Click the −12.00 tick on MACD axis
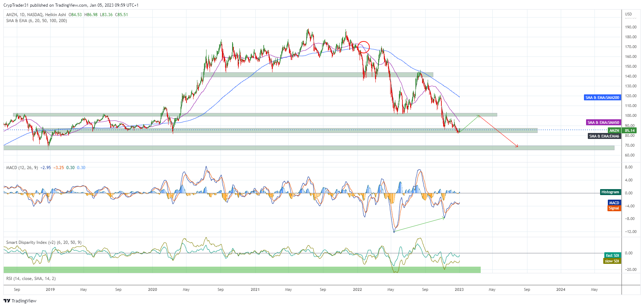The width and height of the screenshot is (644, 307). coord(631,232)
